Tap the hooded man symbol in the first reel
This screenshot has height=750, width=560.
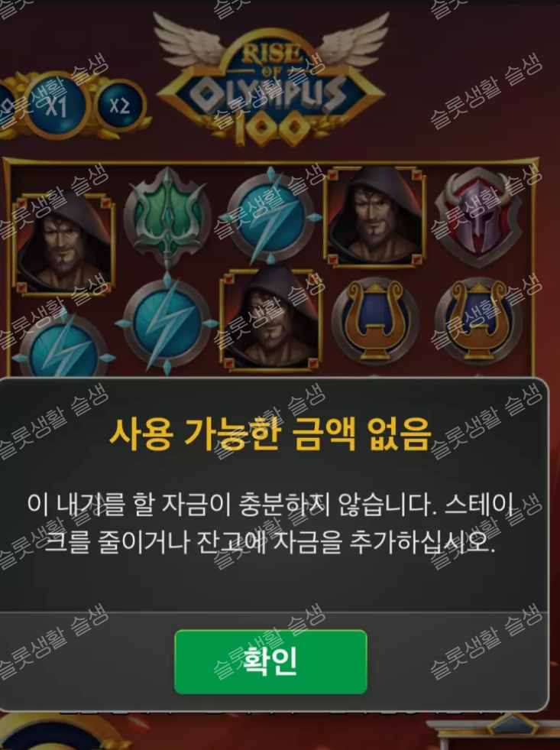(63, 242)
